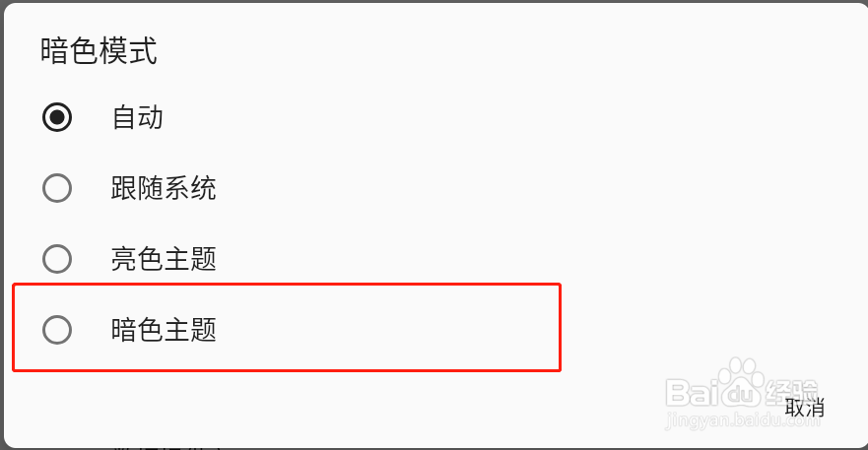Tap the 跟随系统 text label
The height and width of the screenshot is (450, 868).
164,188
